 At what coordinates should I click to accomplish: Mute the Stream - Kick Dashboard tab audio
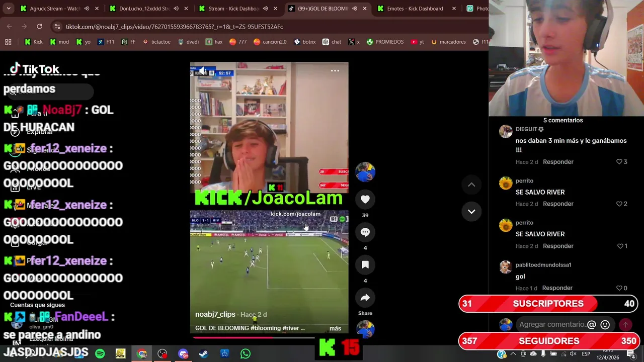click(265, 9)
